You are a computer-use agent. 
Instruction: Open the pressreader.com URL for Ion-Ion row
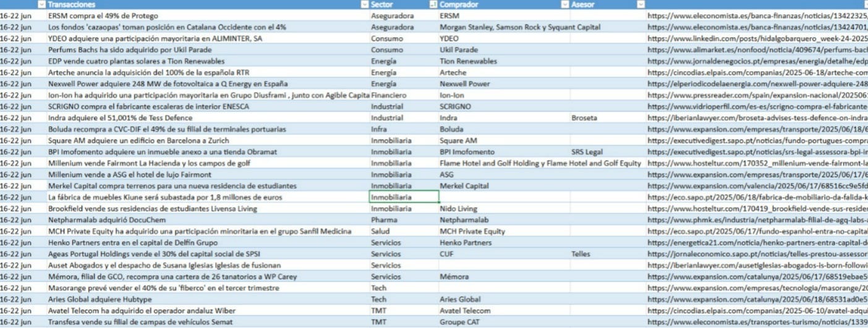pyautogui.click(x=757, y=95)
